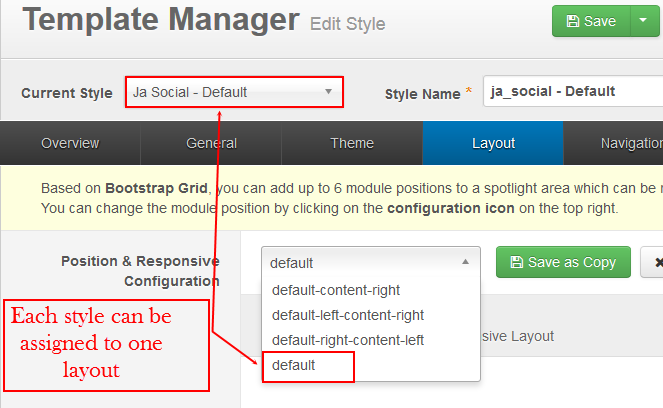Click the floppy disk icon in Save

coord(573,21)
